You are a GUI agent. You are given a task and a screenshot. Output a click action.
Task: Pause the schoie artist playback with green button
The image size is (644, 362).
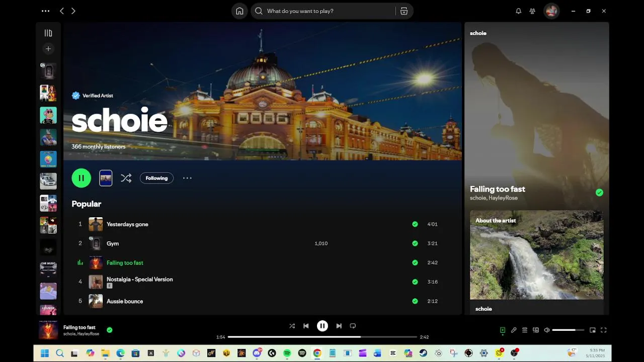[x=82, y=178]
